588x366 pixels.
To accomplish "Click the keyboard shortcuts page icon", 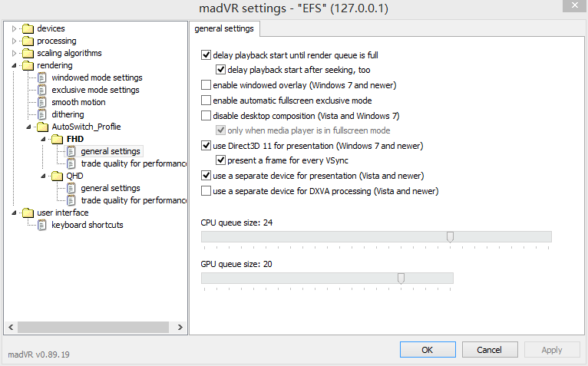I will point(43,226).
